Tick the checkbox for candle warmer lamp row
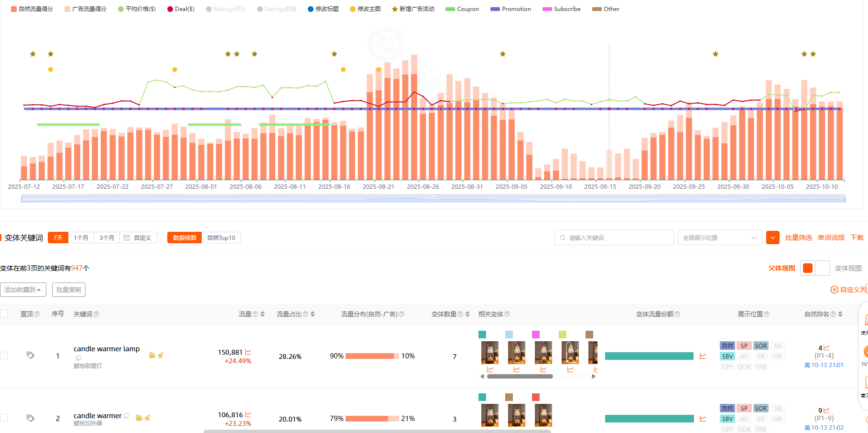Screen dimensions: 868x433 point(4,356)
